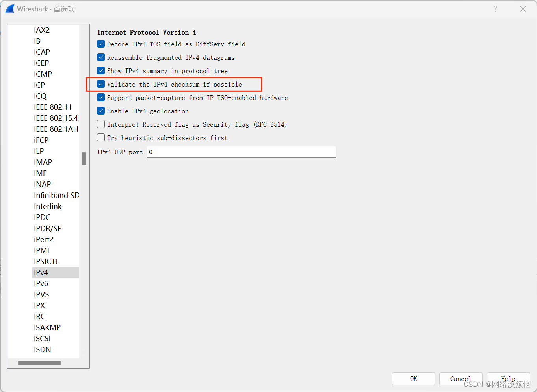Click the OK button
This screenshot has width=537, height=392.
414,379
